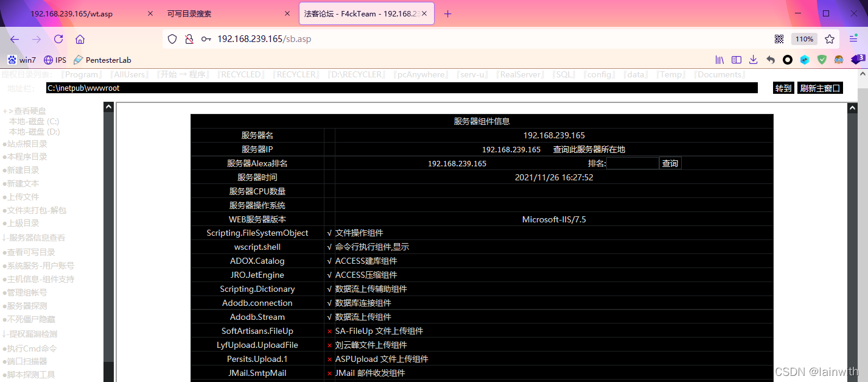This screenshot has width=868, height=382.
Task: Open 查看可写目录
Action: tap(29, 252)
